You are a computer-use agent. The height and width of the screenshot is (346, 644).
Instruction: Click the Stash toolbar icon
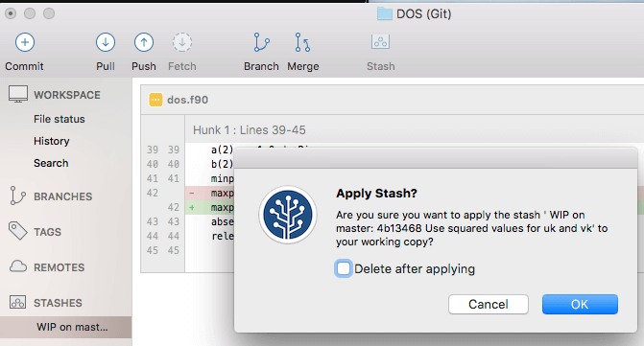(380, 42)
